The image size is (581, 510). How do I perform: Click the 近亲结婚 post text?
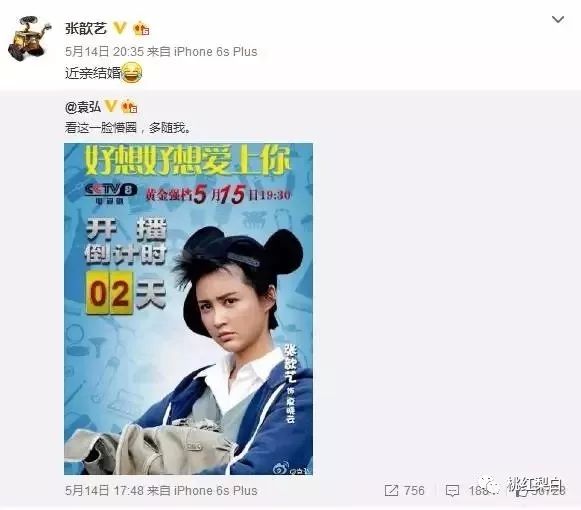coord(93,73)
